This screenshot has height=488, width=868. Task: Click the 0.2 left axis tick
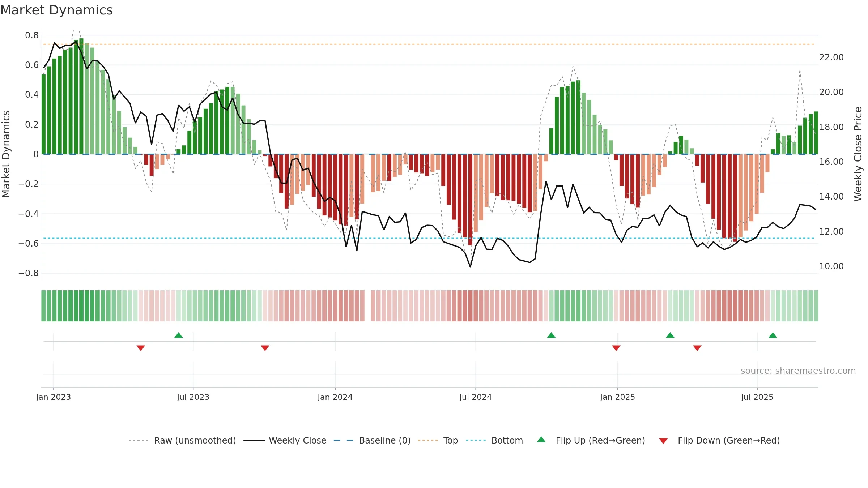(x=32, y=125)
